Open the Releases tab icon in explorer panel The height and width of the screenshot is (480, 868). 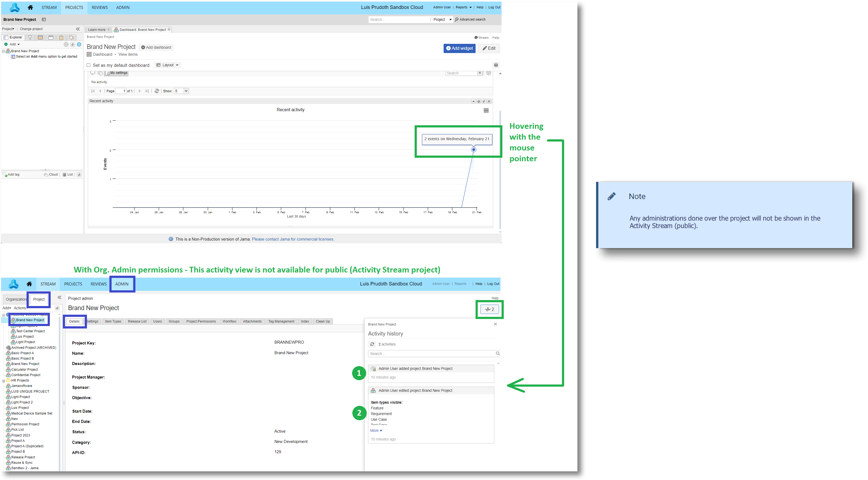40,37
